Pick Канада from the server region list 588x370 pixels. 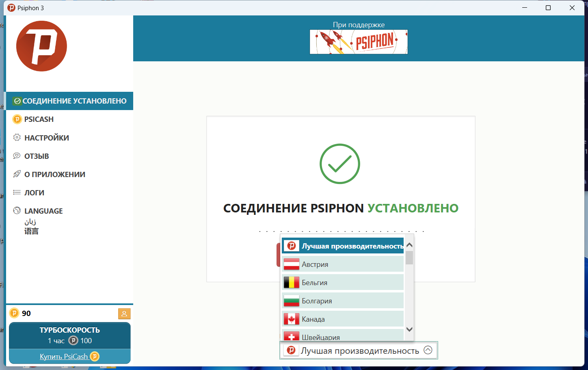(x=343, y=319)
